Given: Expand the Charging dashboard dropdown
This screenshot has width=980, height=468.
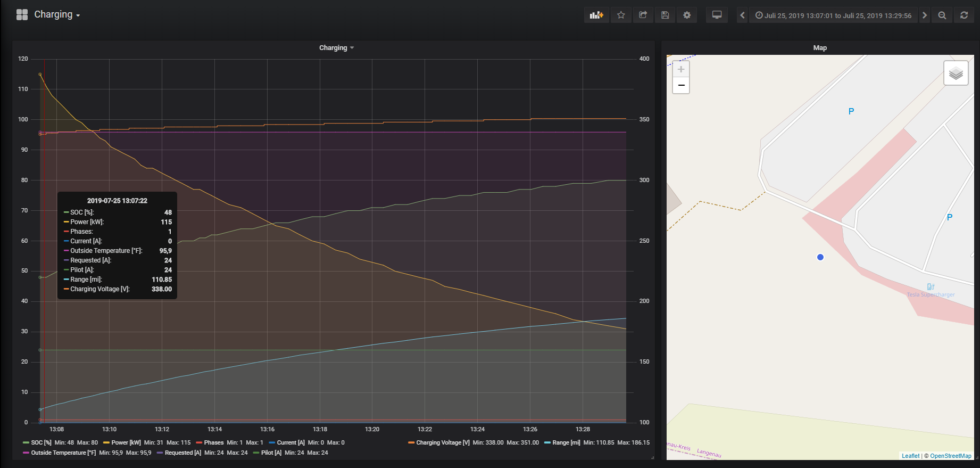Looking at the screenshot, I should coord(57,14).
